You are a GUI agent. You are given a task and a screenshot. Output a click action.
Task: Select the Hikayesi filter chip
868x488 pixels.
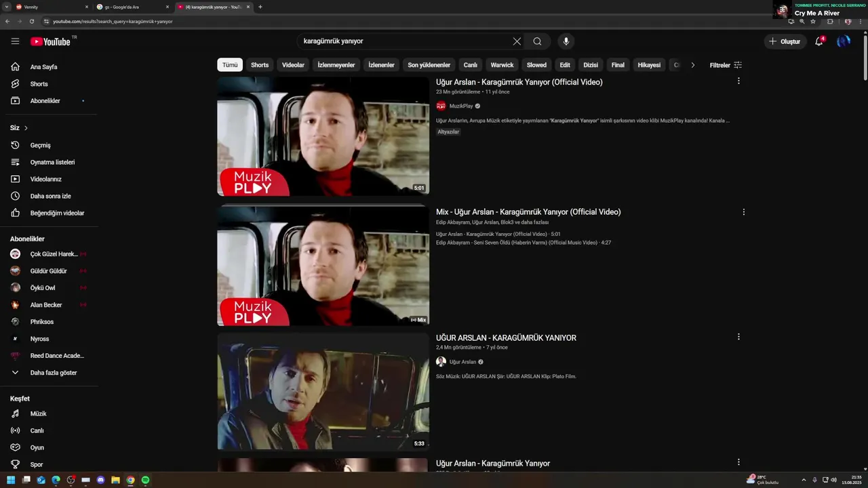tap(649, 65)
